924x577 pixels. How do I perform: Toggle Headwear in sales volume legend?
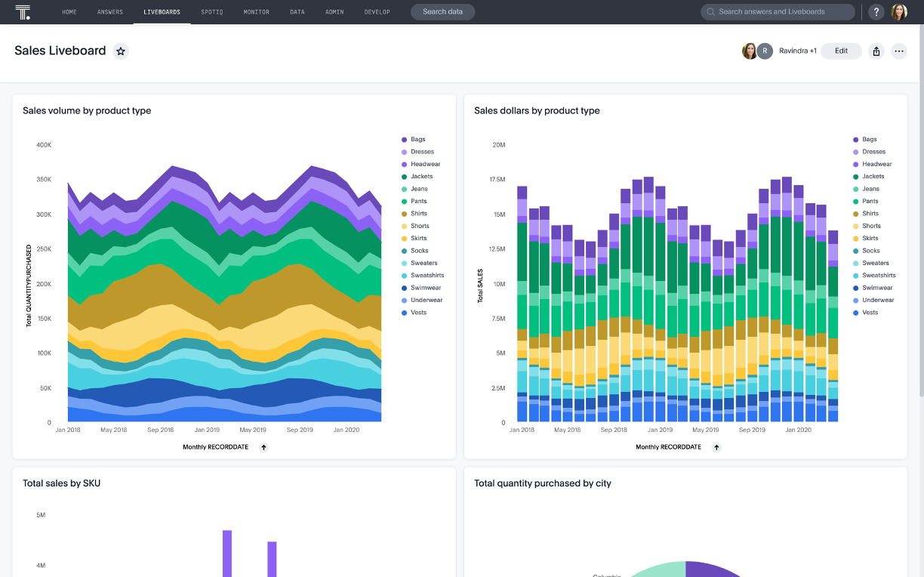point(420,164)
